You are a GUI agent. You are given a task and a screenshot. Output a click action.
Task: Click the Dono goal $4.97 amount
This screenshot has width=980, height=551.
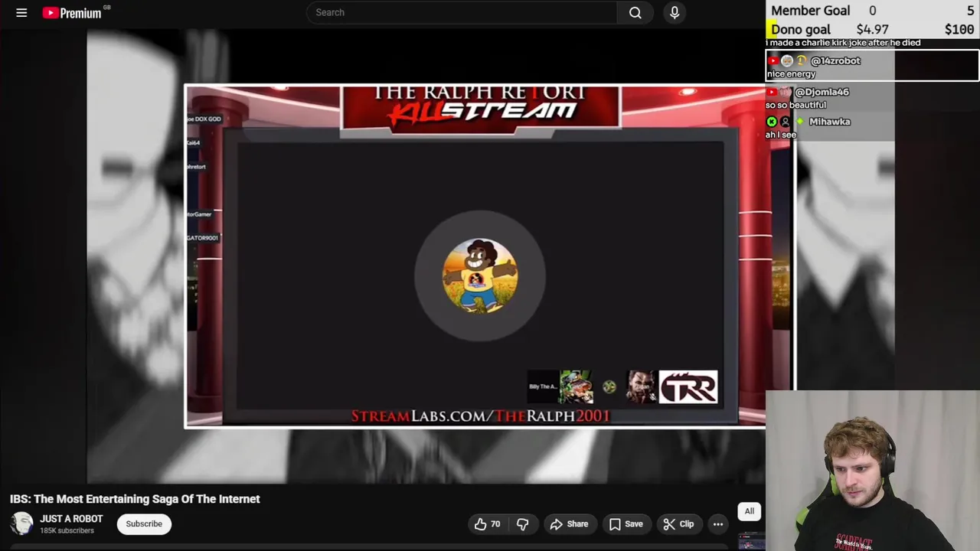click(872, 30)
